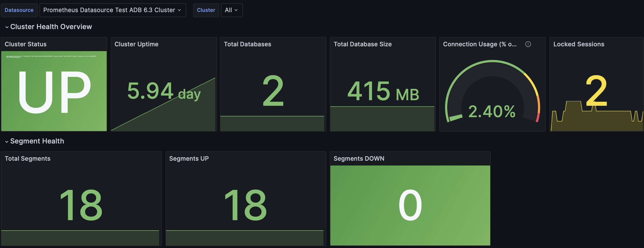The height and width of the screenshot is (248, 644).
Task: Open the Locked Sessions panel title menu
Action: tap(579, 44)
